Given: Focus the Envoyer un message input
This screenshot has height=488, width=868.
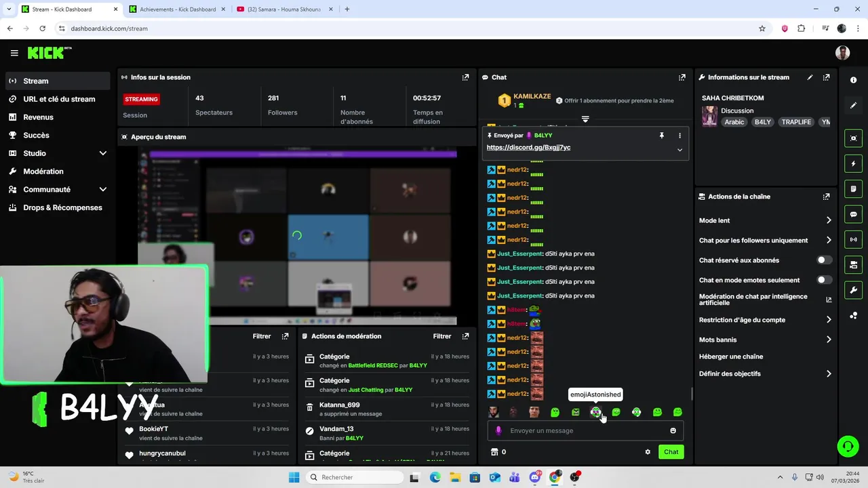Looking at the screenshot, I should click(585, 430).
